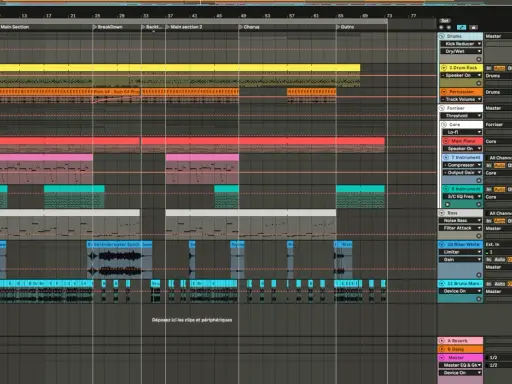Click the Set locator button
The height and width of the screenshot is (384, 512).
(445, 21)
